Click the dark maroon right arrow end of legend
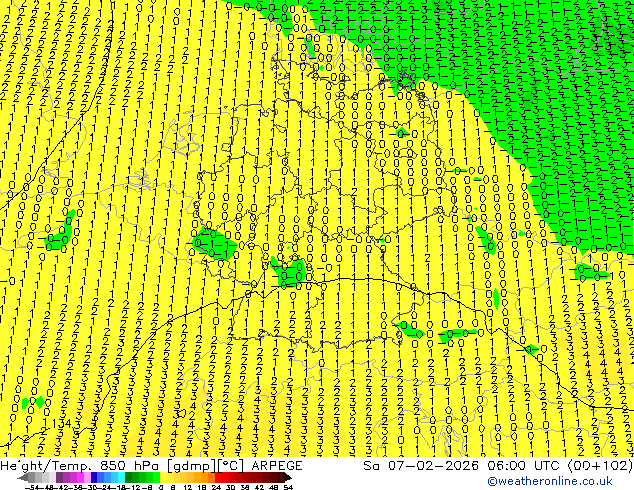Viewport: 634px width, 490px height. pos(287,477)
